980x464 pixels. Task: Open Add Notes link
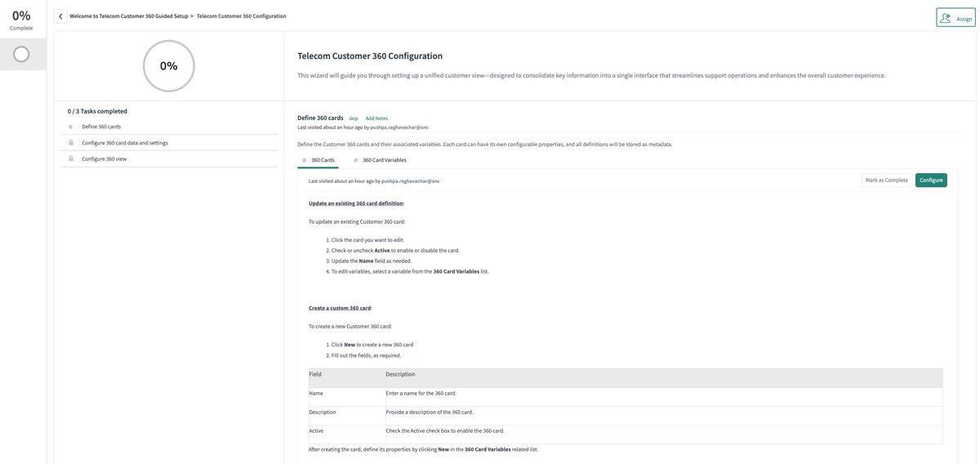pos(376,118)
